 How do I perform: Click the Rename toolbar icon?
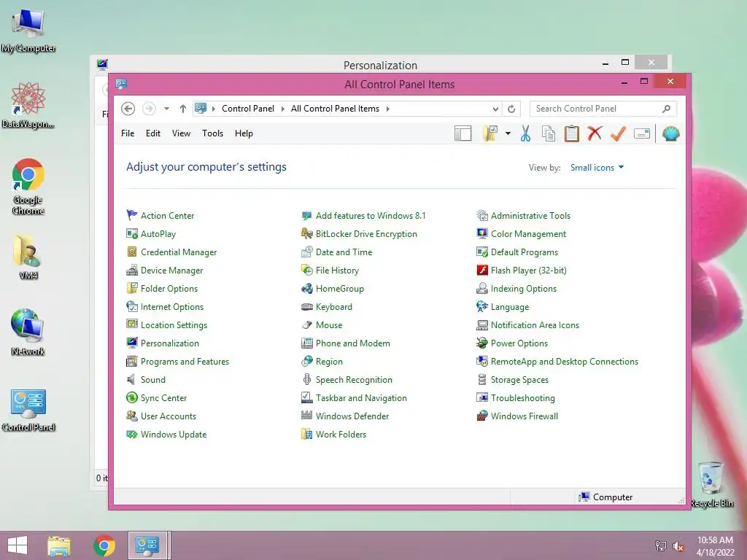pyautogui.click(x=642, y=134)
